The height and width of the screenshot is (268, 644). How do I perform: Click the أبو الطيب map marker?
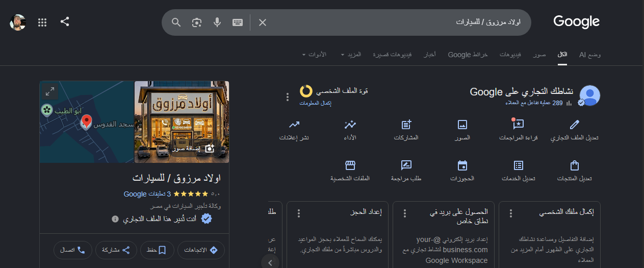point(47,109)
